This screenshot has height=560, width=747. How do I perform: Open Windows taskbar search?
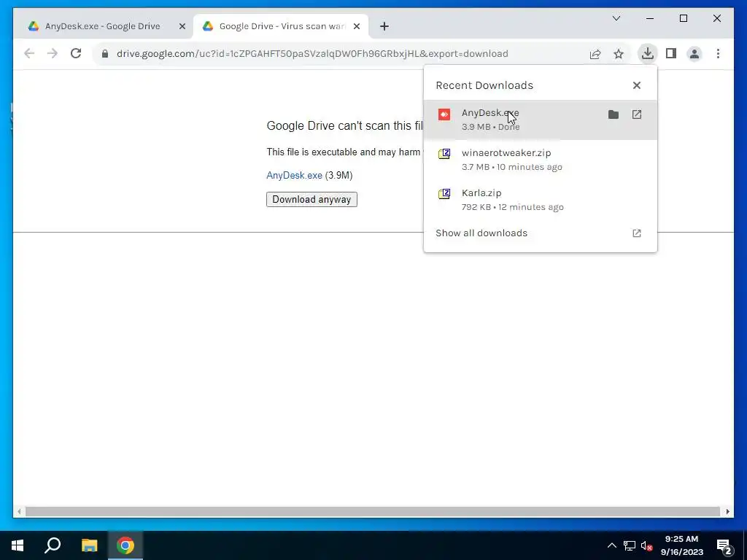[53, 545]
